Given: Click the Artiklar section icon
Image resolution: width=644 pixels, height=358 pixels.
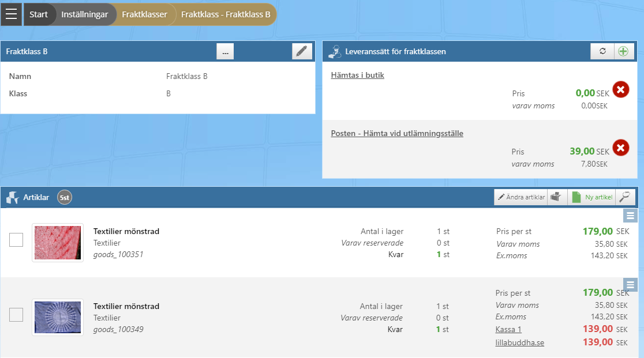Looking at the screenshot, I should coord(13,198).
